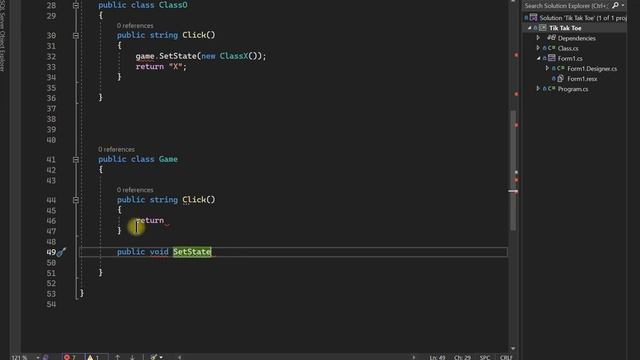The height and width of the screenshot is (360, 640).
Task: Click the magnifier icon in Solution Explorer search
Action: pos(615,5)
